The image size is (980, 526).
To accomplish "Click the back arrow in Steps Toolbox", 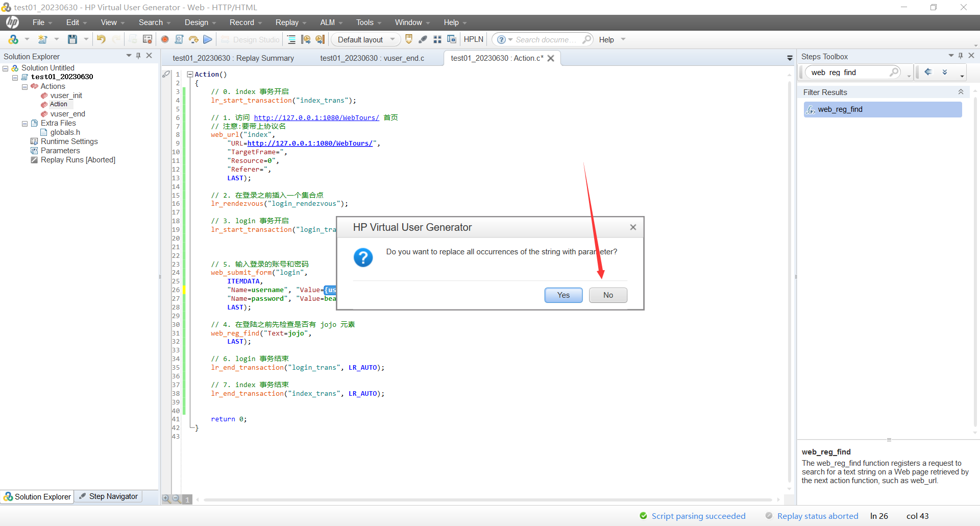I will click(x=928, y=72).
